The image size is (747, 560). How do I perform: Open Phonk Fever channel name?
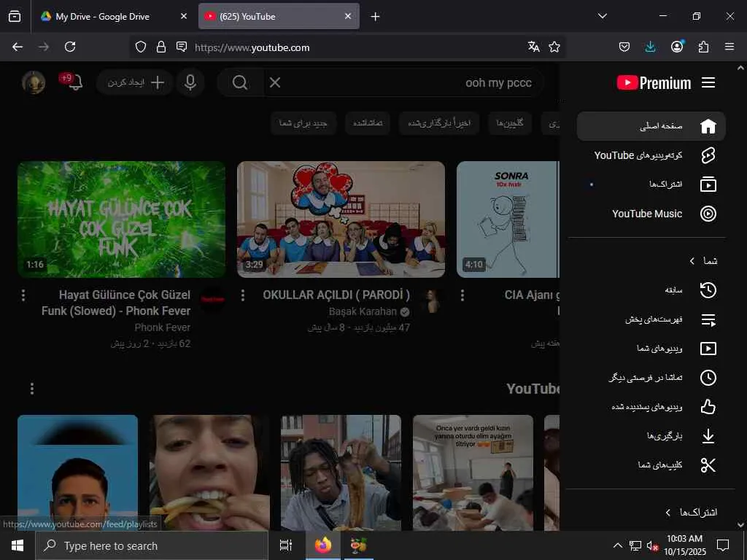click(163, 327)
